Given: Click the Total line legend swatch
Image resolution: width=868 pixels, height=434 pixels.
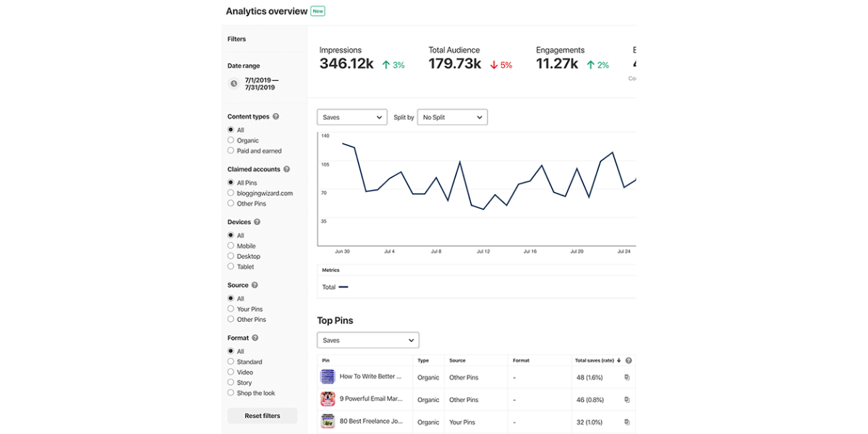Looking at the screenshot, I should point(344,287).
